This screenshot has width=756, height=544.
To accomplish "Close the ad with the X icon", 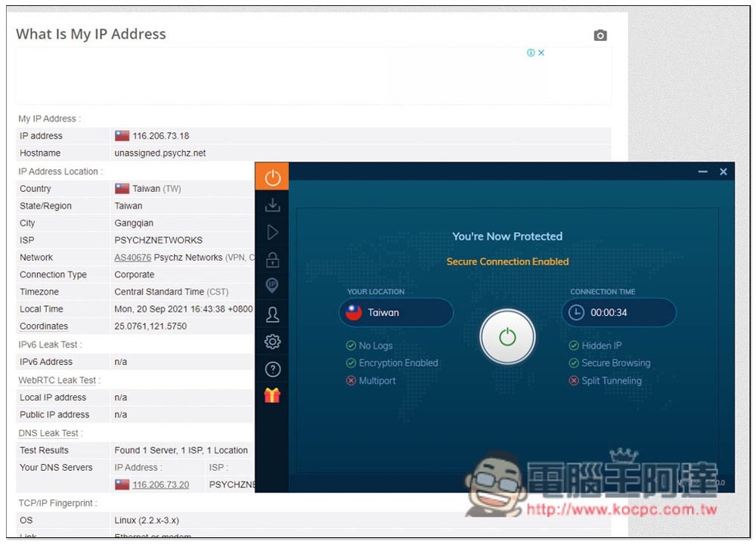I will click(541, 53).
